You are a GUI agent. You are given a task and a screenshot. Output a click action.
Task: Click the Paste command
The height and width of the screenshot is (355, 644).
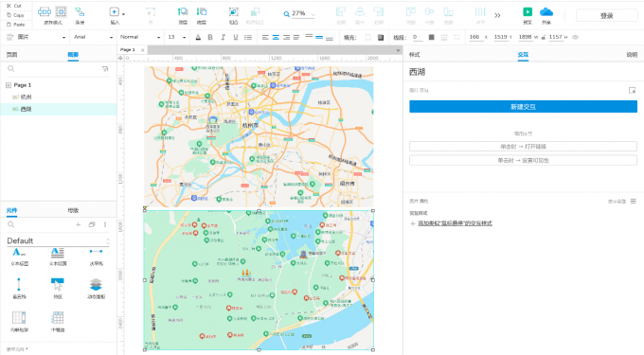[x=15, y=25]
